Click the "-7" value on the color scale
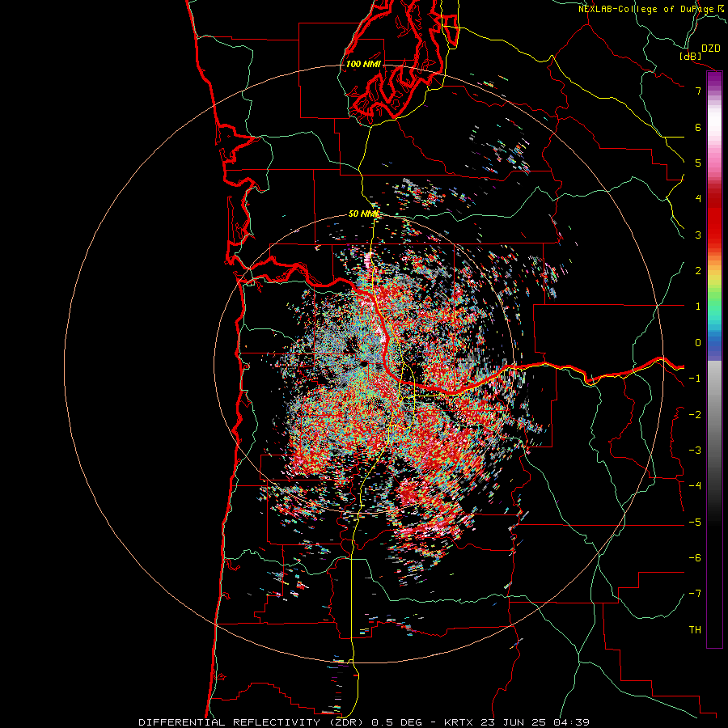 [695, 594]
